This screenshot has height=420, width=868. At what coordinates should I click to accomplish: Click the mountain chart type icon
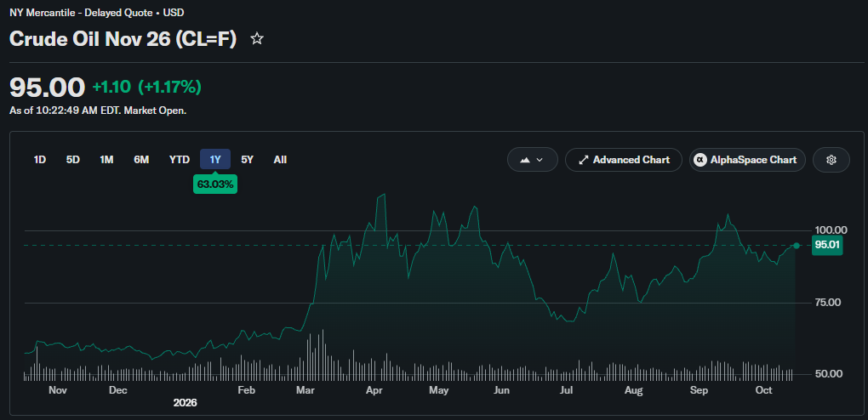(525, 160)
